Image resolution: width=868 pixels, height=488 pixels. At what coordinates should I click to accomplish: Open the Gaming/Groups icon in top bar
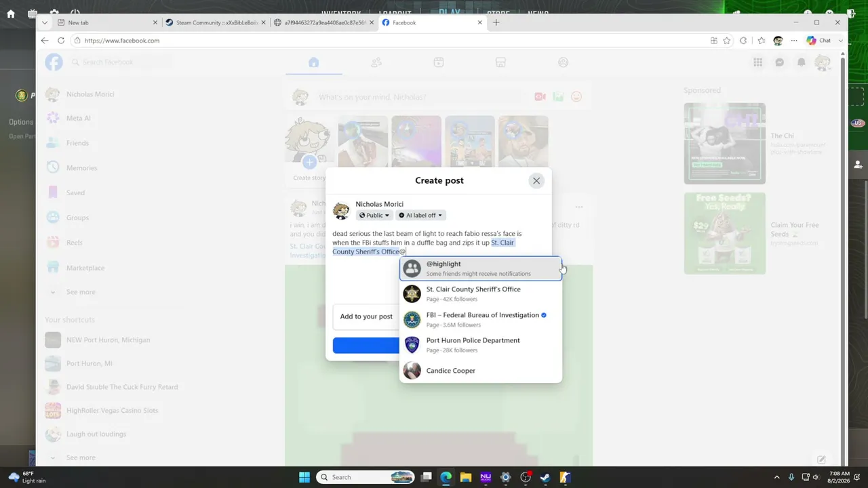(x=563, y=62)
